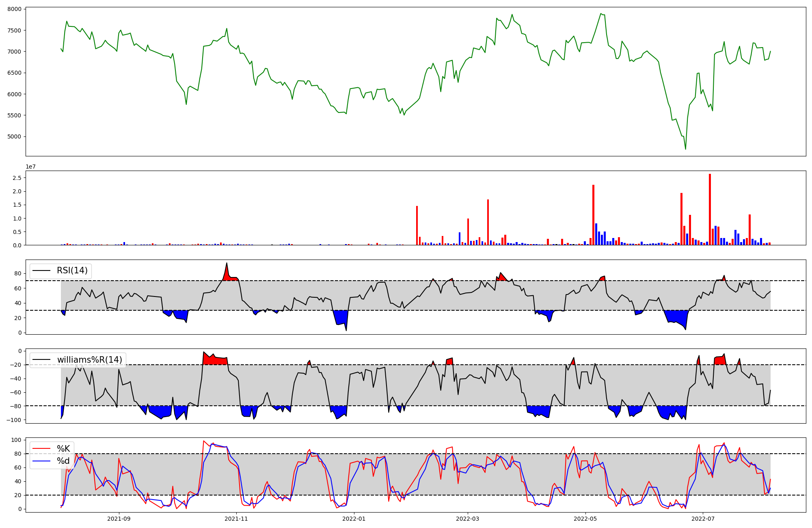The height and width of the screenshot is (528, 812).
Task: Click the 2022-01 x-axis date label
Action: point(354,519)
